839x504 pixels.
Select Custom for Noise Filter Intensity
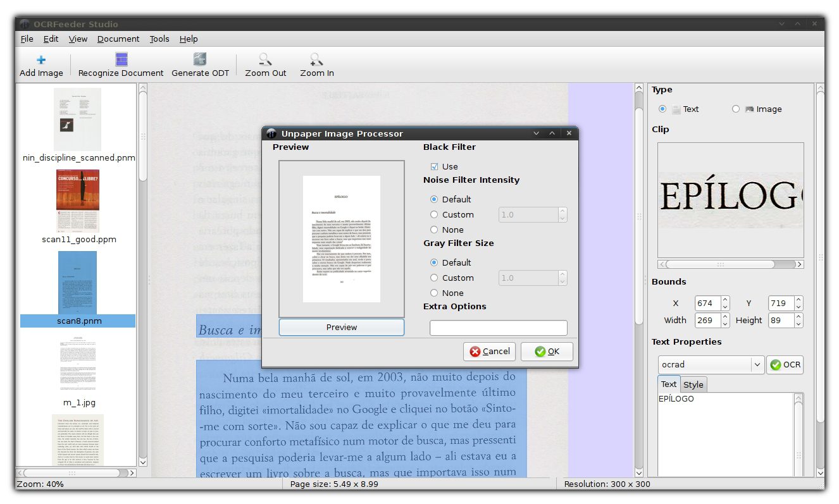(x=434, y=215)
